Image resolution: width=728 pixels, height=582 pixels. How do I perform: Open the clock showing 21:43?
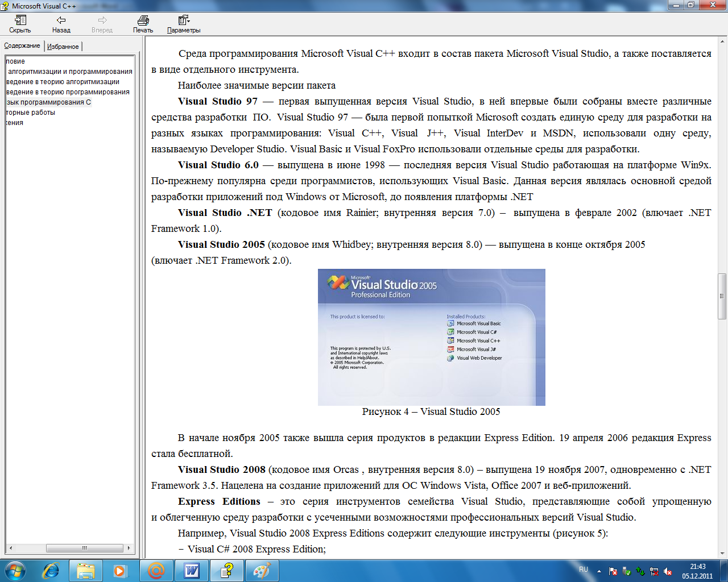698,571
